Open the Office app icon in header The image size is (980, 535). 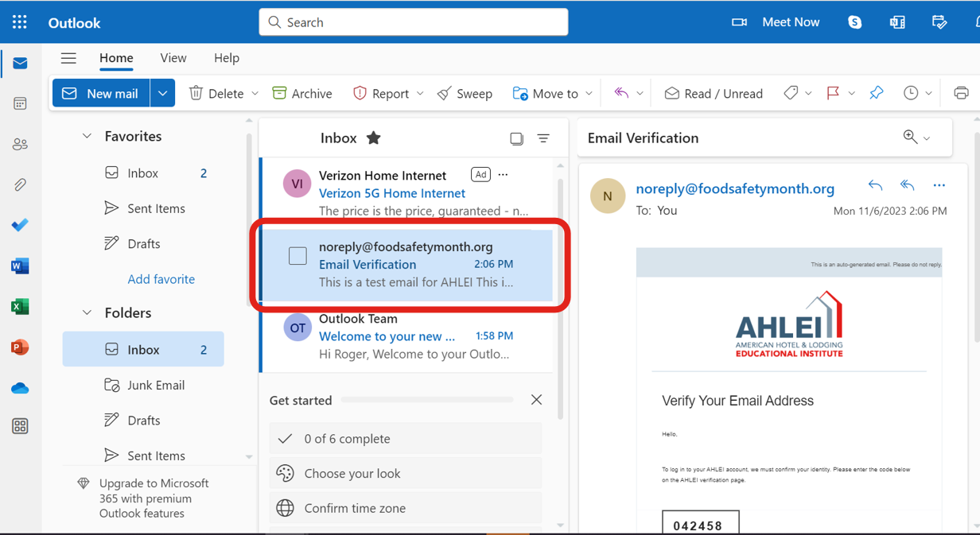click(897, 22)
